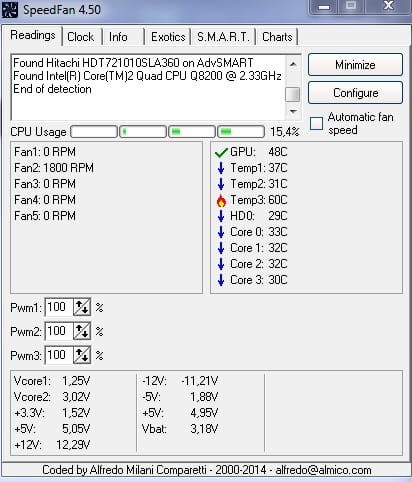Click the title bar minimize window button
The width and height of the screenshot is (412, 482).
click(324, 7)
